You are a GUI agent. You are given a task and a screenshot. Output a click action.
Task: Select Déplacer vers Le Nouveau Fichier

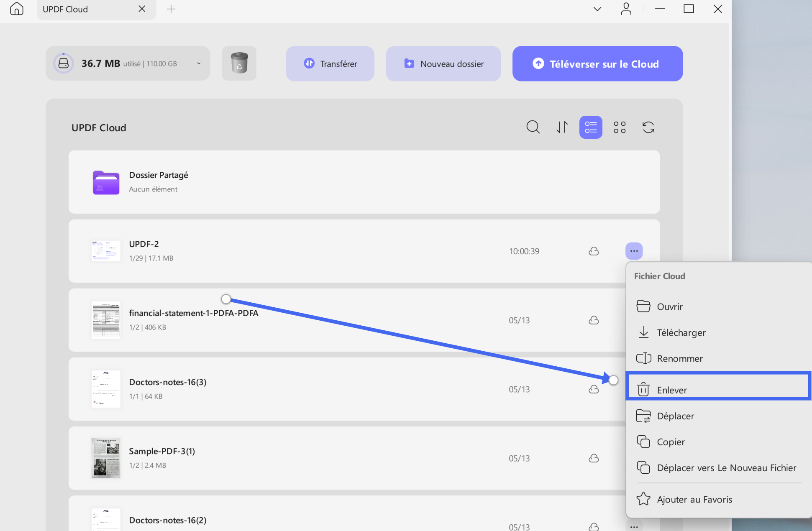click(x=719, y=468)
